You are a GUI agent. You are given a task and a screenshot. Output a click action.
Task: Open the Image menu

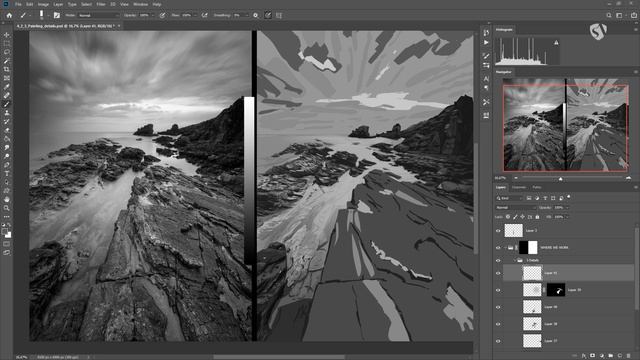[x=43, y=4]
